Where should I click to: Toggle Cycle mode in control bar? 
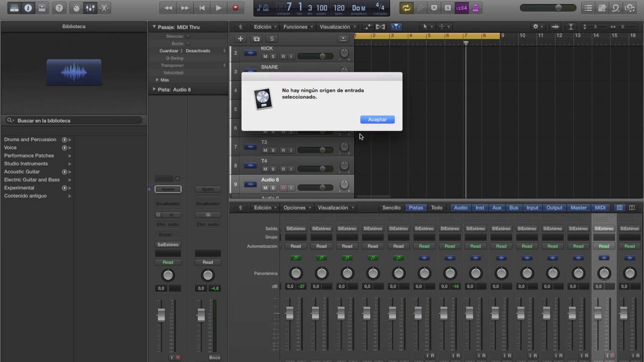[406, 8]
